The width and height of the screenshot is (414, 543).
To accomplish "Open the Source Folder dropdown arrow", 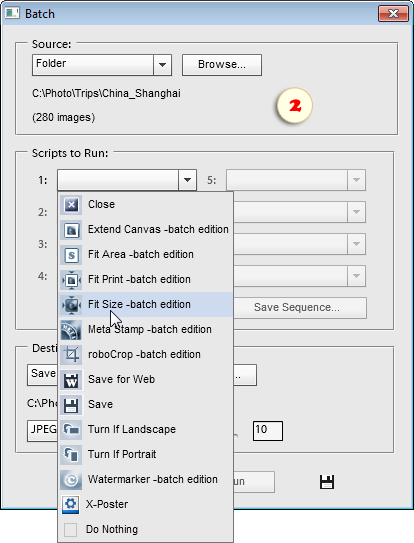I will tap(162, 65).
